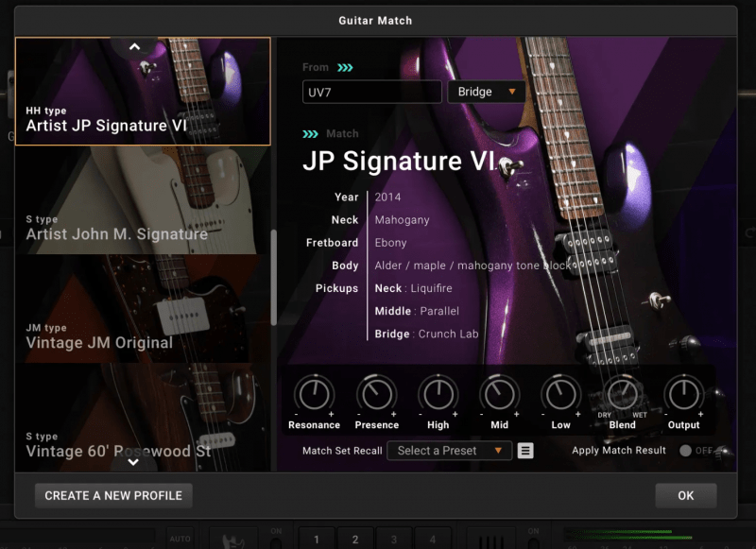Screen dimensions: 756x549
Task: Click the Dry/Wet Blend knob
Action: coord(623,394)
